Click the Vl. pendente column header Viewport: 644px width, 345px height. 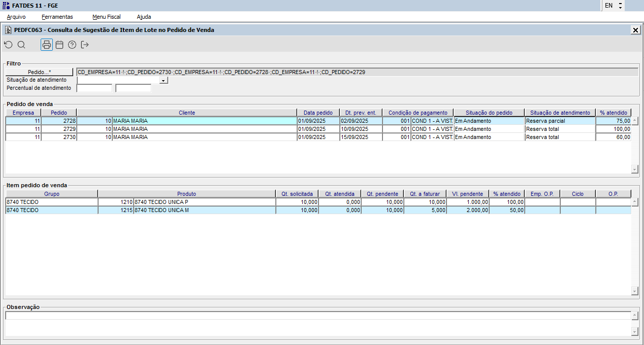468,194
